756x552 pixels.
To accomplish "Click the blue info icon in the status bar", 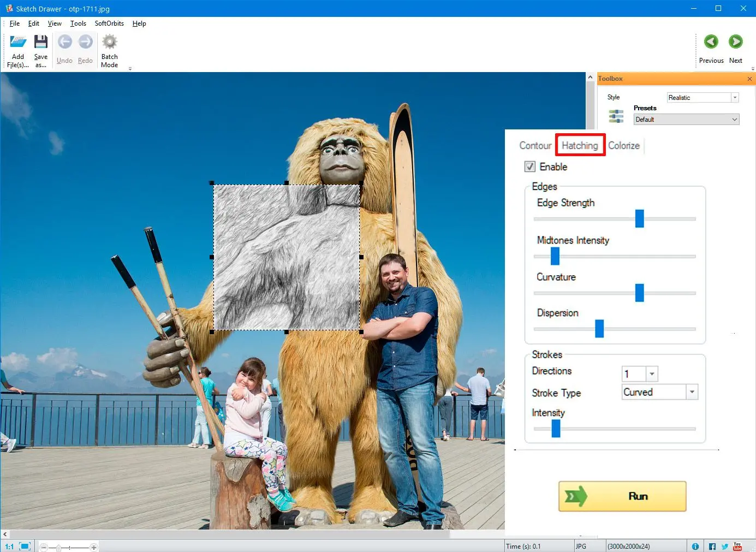I will (x=695, y=546).
